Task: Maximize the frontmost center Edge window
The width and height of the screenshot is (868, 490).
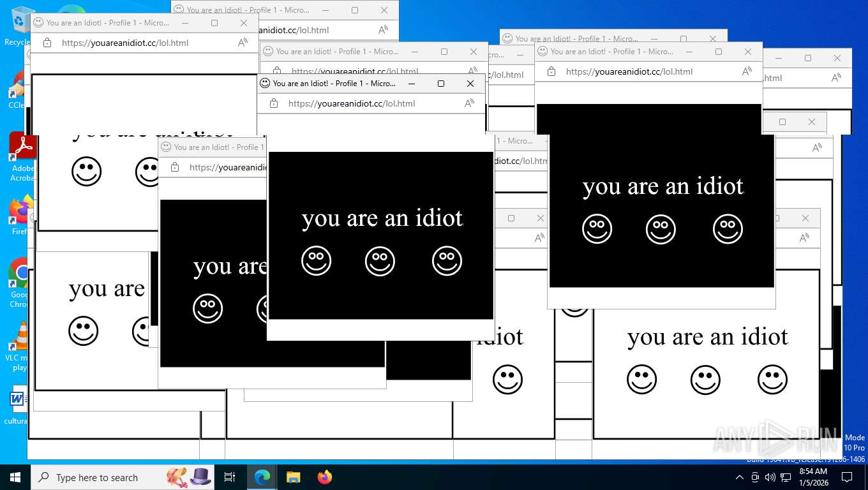Action: pyautogui.click(x=441, y=84)
